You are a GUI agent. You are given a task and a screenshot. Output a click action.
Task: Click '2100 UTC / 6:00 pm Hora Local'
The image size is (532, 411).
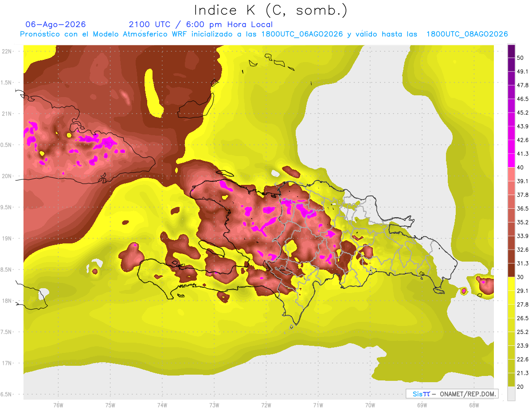pos(201,24)
